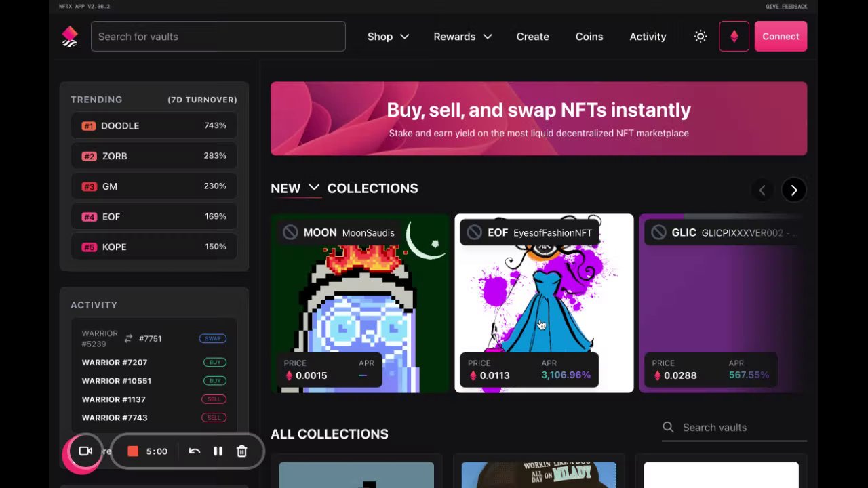Click the SWAP tag in activity

[213, 338]
